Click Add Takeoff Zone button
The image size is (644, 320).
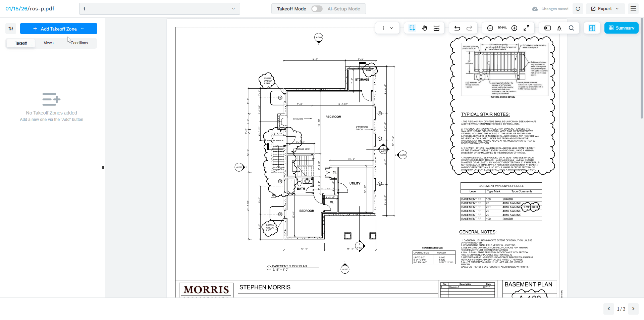[x=58, y=29]
